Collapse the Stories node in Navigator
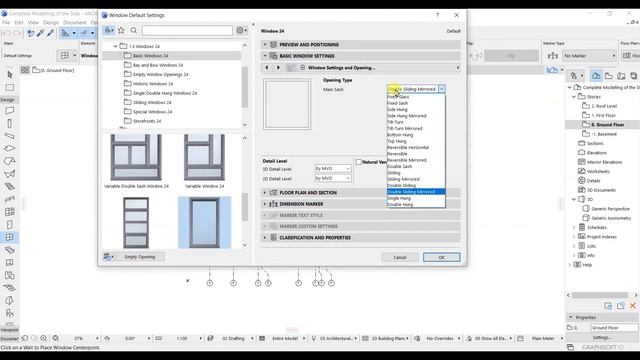 pyautogui.click(x=574, y=97)
